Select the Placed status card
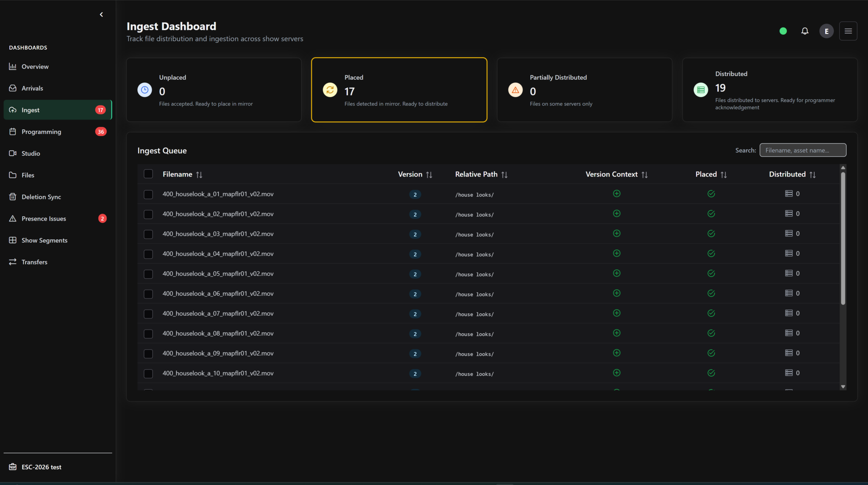 399,90
